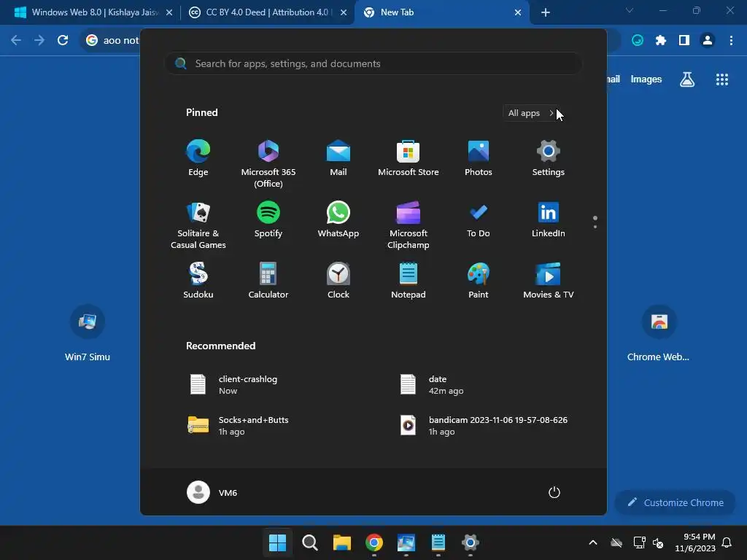747x560 pixels.
Task: Click the Windows Start button on taskbar
Action: pos(277,542)
